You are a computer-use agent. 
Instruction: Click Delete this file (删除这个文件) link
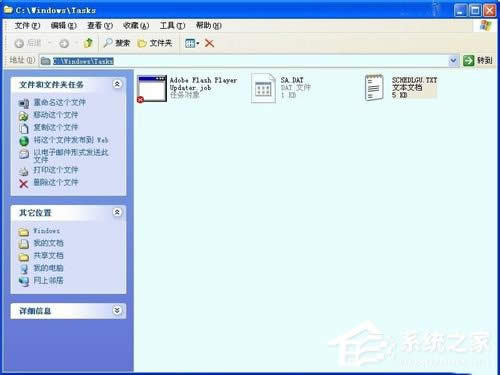pyautogui.click(x=56, y=182)
